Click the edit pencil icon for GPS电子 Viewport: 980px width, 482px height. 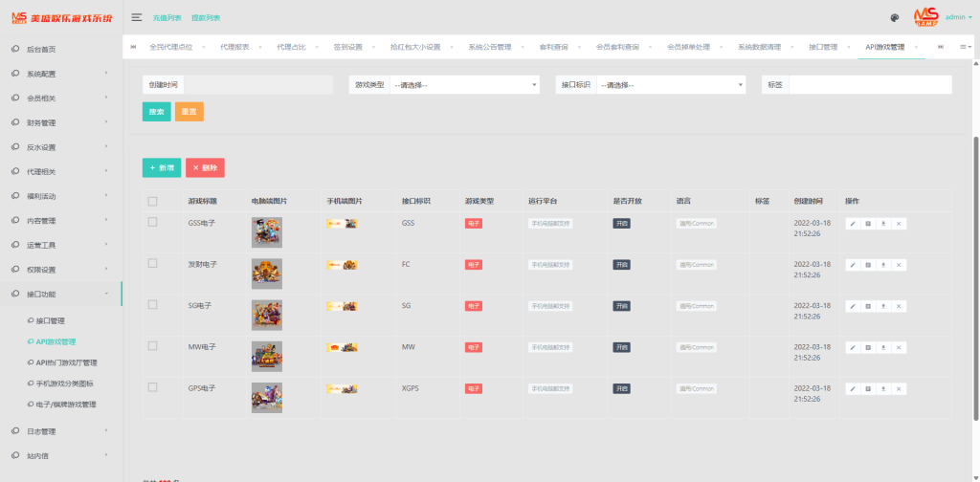point(853,389)
